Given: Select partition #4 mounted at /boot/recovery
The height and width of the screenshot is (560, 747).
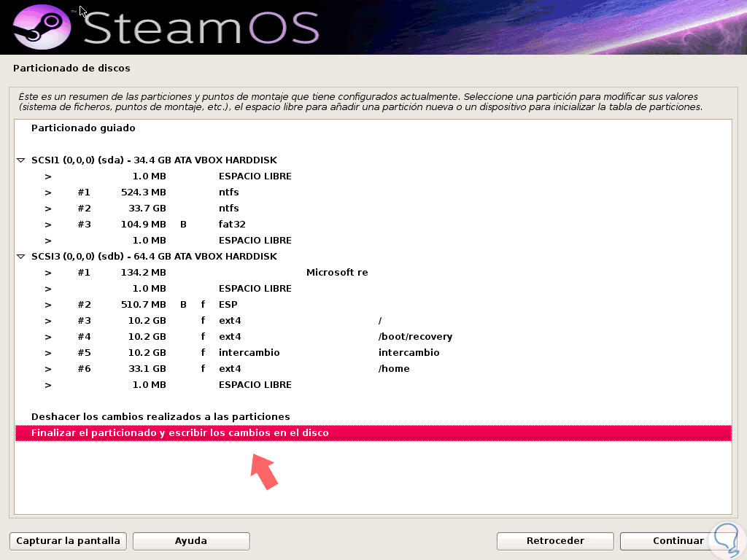Looking at the screenshot, I should 373,337.
